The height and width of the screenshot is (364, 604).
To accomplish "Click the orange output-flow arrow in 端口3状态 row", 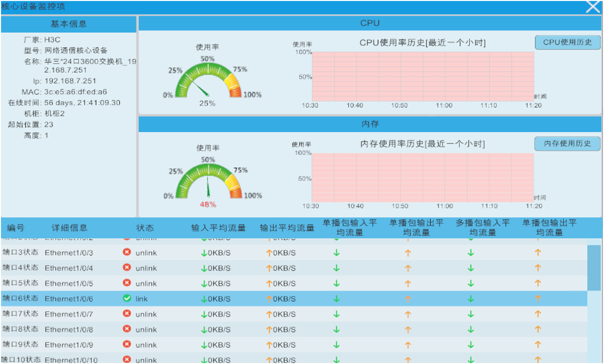I will (269, 253).
